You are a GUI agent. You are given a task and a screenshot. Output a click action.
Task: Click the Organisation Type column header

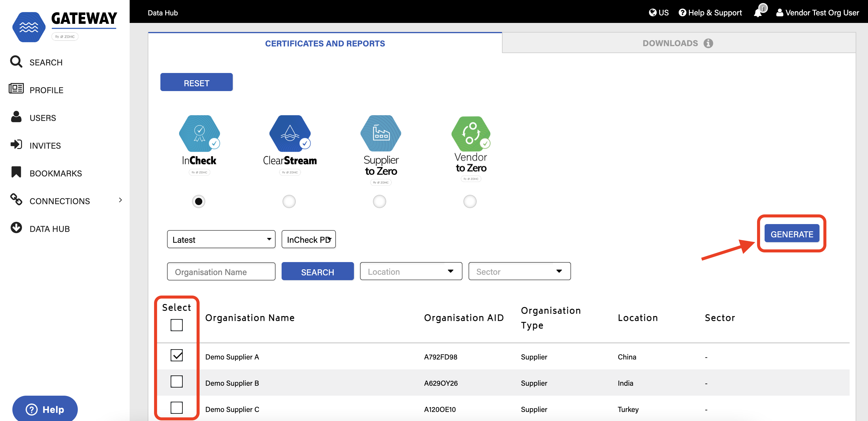(x=551, y=318)
